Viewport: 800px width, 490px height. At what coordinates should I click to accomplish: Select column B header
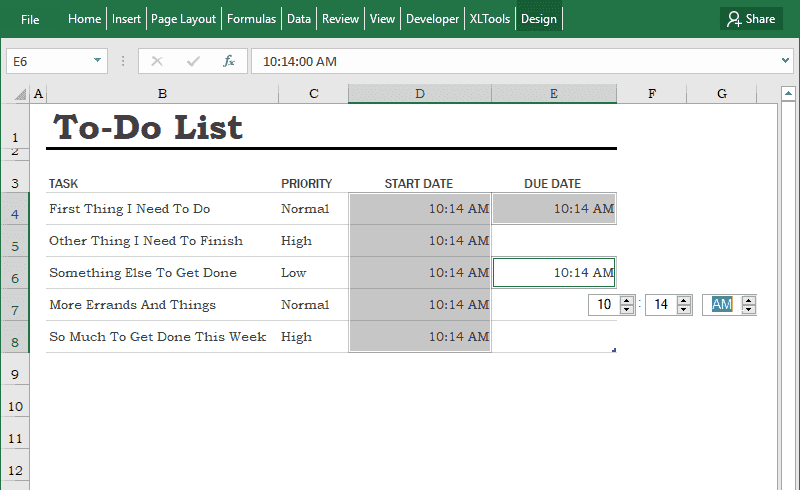(x=162, y=94)
